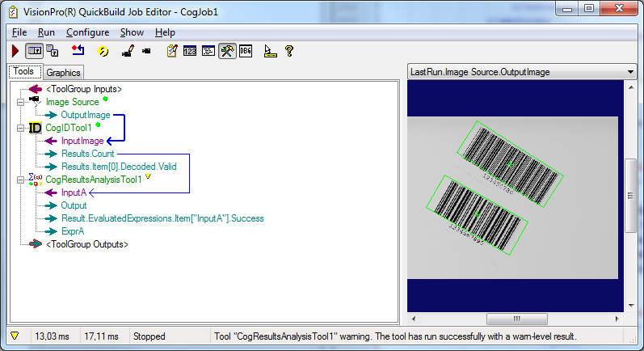Select ToolGroup Outputs in the tree

point(87,244)
